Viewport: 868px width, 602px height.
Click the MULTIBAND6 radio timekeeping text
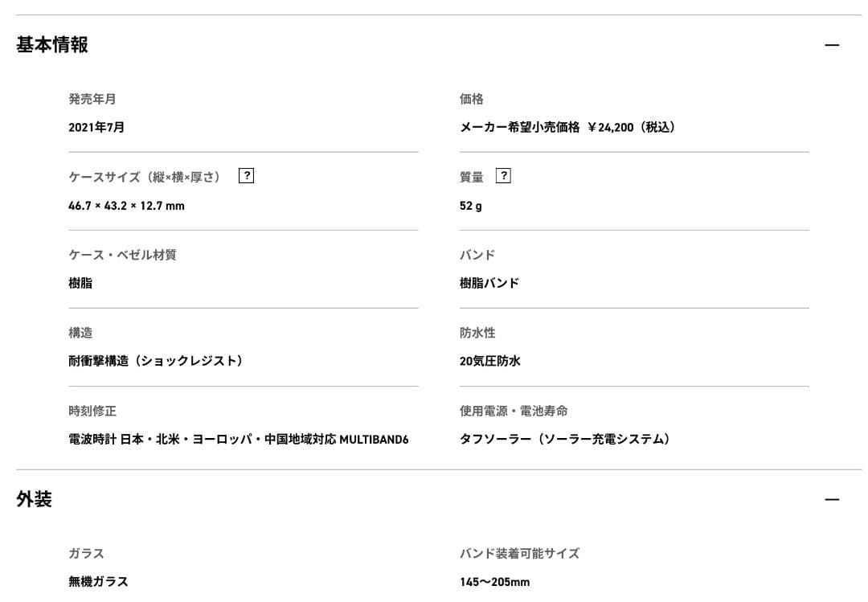(240, 439)
